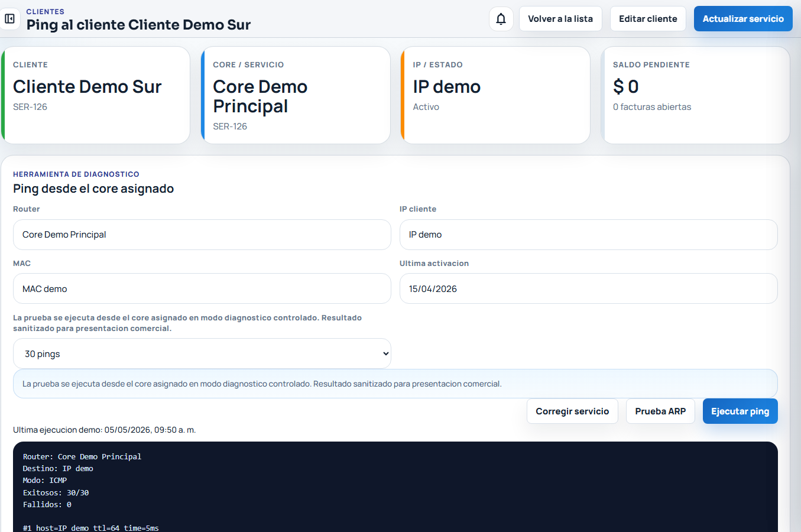Click the 'Activo' status text
The image size is (801, 532).
(x=426, y=107)
